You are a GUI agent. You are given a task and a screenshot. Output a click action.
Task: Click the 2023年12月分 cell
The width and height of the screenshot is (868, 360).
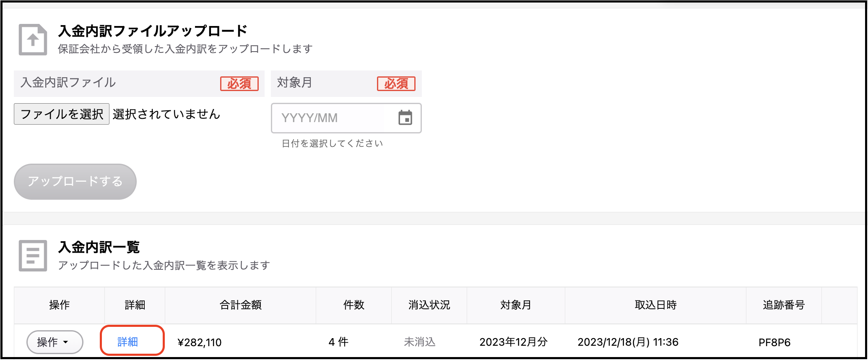pyautogui.click(x=514, y=342)
